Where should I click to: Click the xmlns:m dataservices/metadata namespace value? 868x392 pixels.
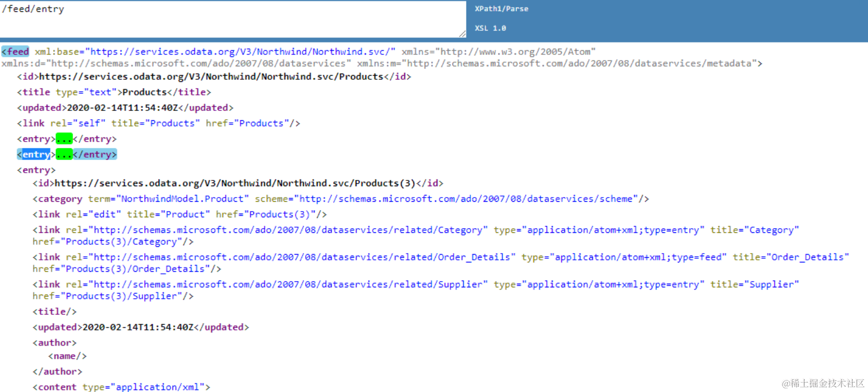pyautogui.click(x=579, y=63)
